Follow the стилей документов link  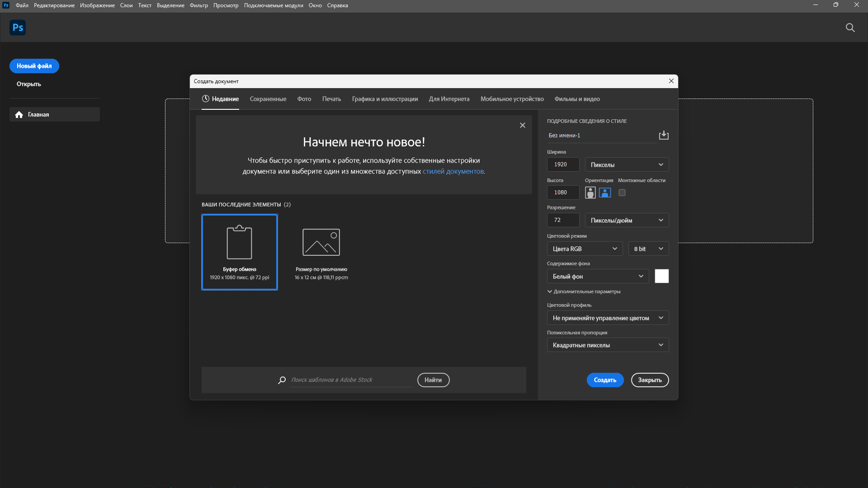click(x=453, y=171)
